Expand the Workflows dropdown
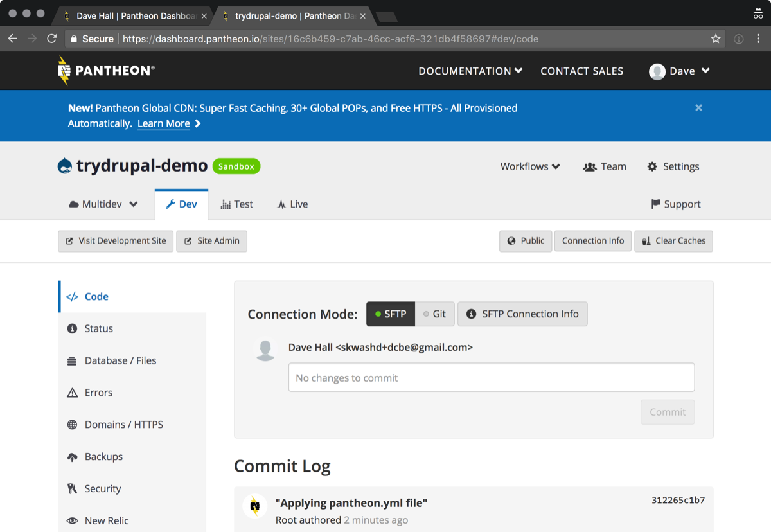 (530, 166)
